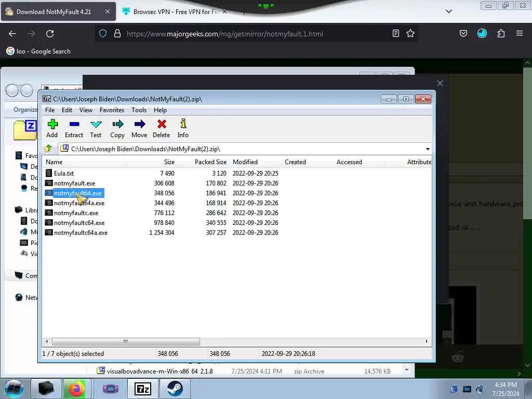The width and height of the screenshot is (532, 399).
Task: Click the tracking protection shield icon
Action: tap(103, 33)
